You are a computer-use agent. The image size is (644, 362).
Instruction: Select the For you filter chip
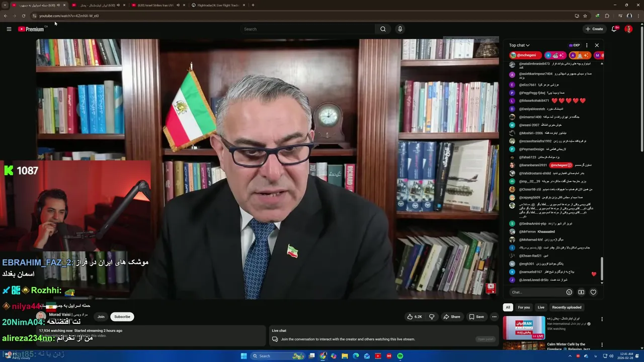coord(524,307)
